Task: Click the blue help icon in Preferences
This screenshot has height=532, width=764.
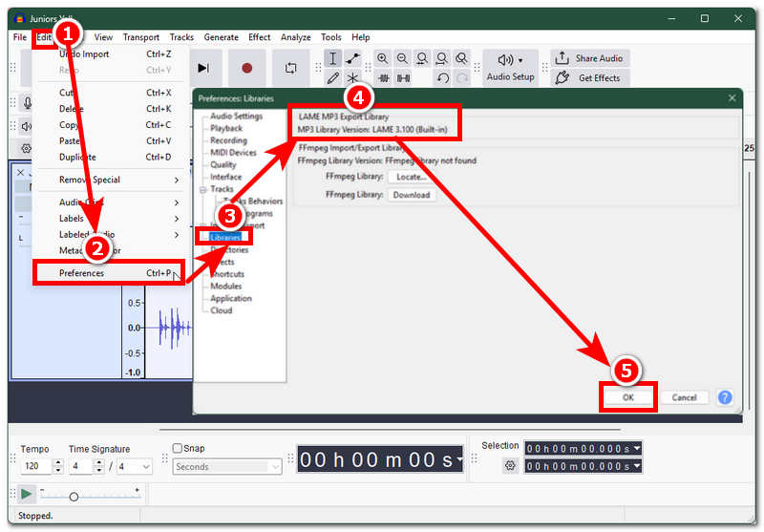Action: coord(725,397)
